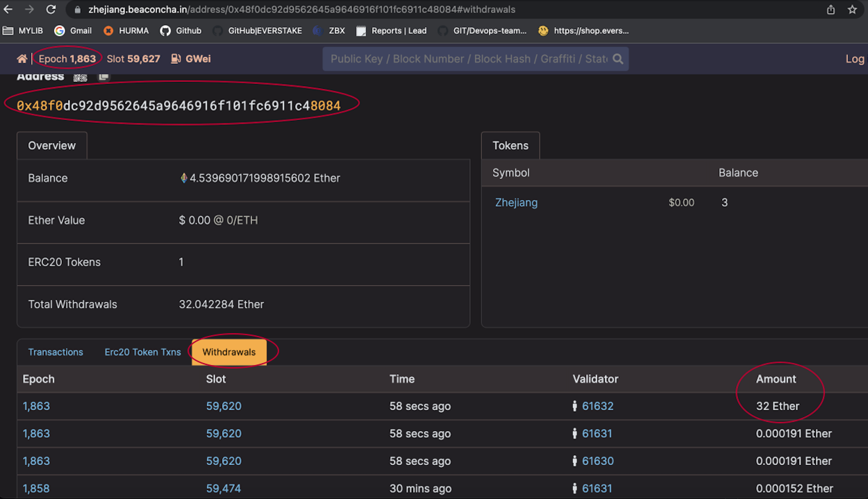Open the GIT/Devops-team bookmark
868x499 pixels.
click(482, 31)
